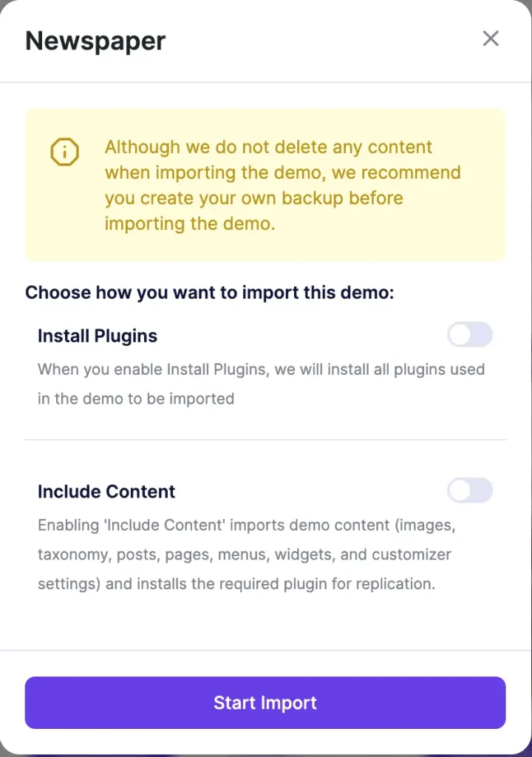
Task: Turn on the Include Content switch
Action: pos(470,490)
